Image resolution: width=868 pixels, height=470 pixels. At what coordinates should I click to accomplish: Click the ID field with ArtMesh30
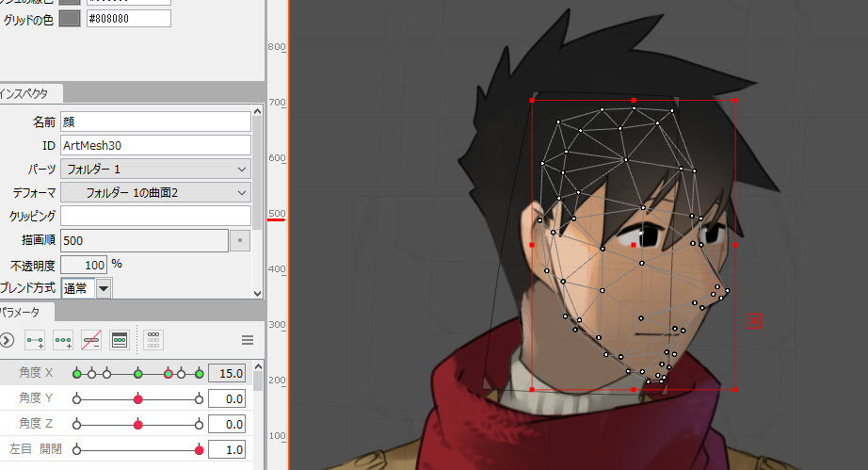click(155, 146)
